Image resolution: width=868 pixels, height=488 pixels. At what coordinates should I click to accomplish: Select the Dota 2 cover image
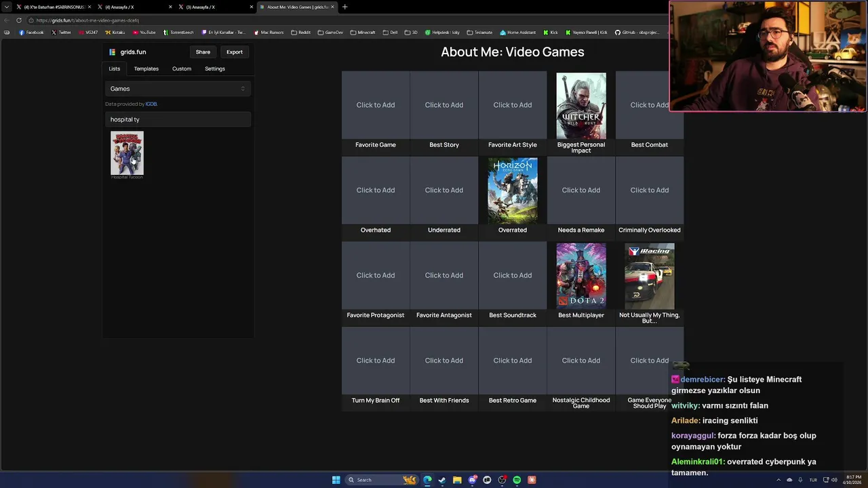pos(581,277)
